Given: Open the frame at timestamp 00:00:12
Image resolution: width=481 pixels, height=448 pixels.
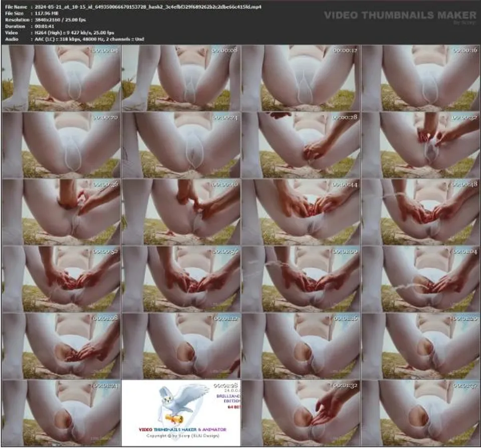Looking at the screenshot, I should tap(301, 78).
